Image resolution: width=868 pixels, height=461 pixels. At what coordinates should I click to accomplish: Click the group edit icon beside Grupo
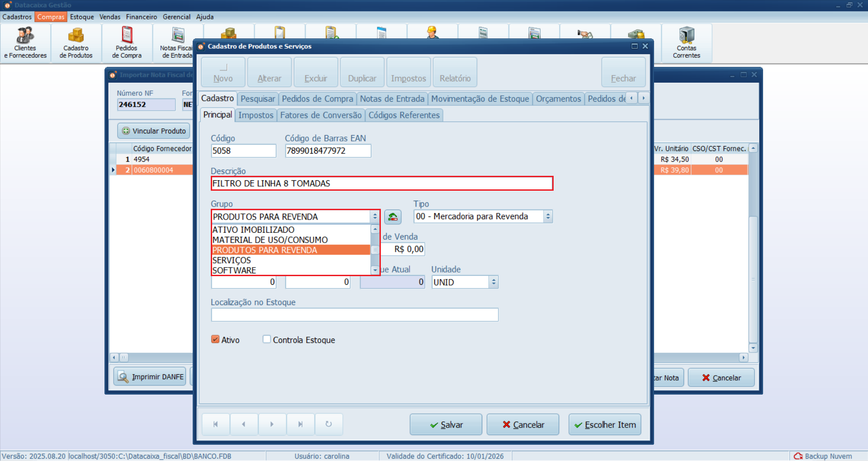pyautogui.click(x=393, y=217)
